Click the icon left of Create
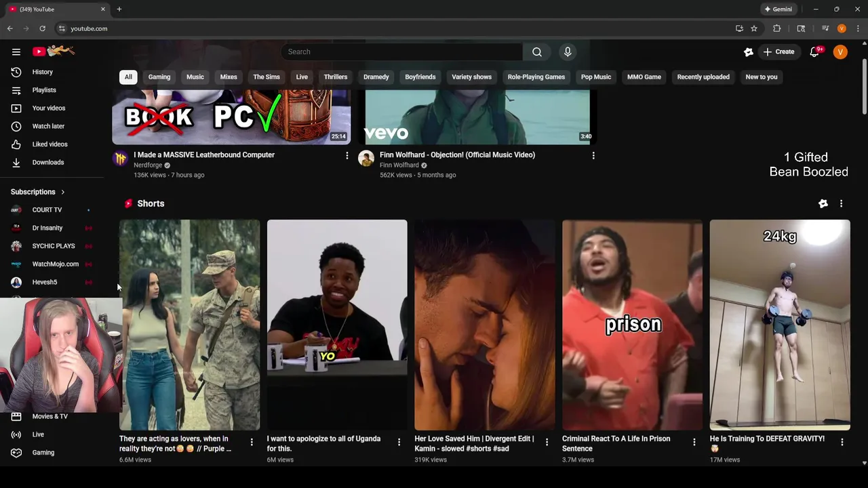 pyautogui.click(x=749, y=52)
